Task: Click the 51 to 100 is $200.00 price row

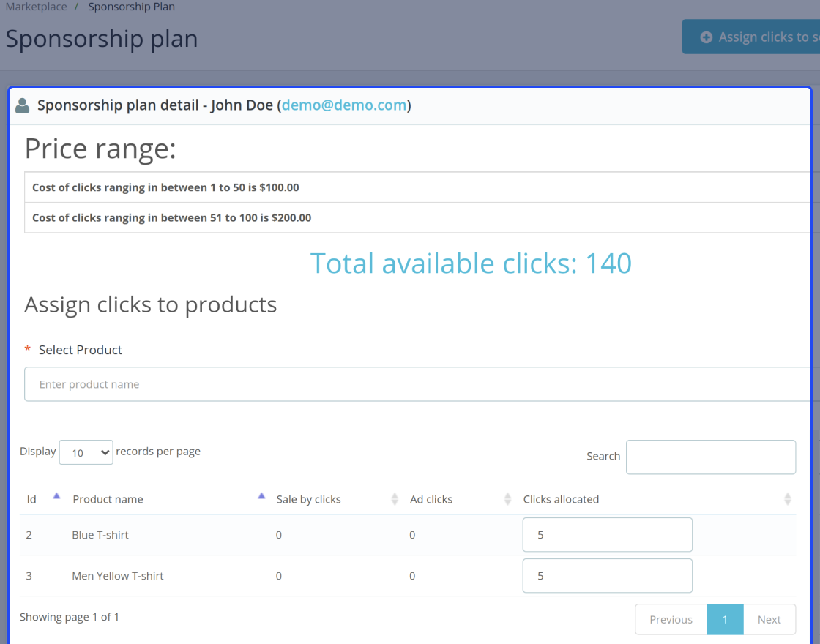Action: coord(422,217)
